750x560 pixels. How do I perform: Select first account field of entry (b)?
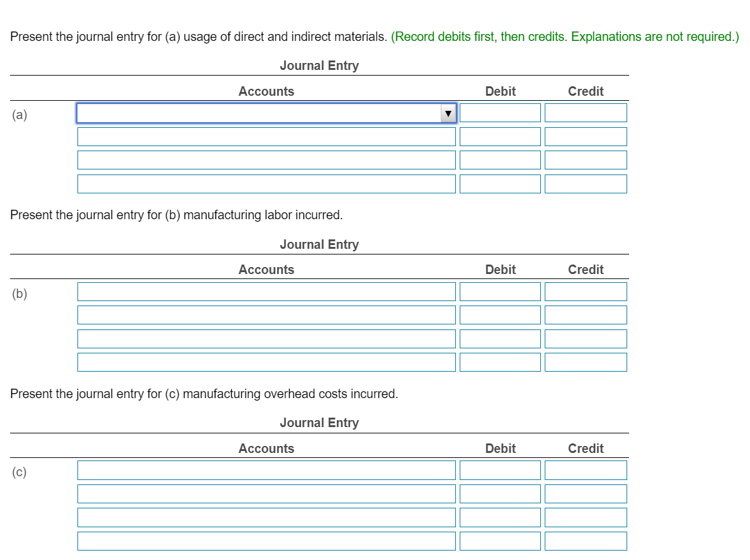[x=266, y=292]
